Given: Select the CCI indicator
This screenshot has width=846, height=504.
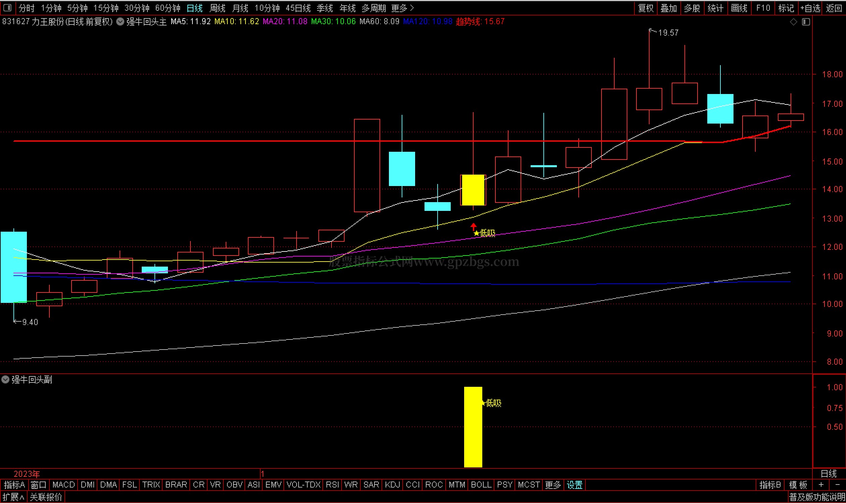Looking at the screenshot, I should [x=413, y=485].
